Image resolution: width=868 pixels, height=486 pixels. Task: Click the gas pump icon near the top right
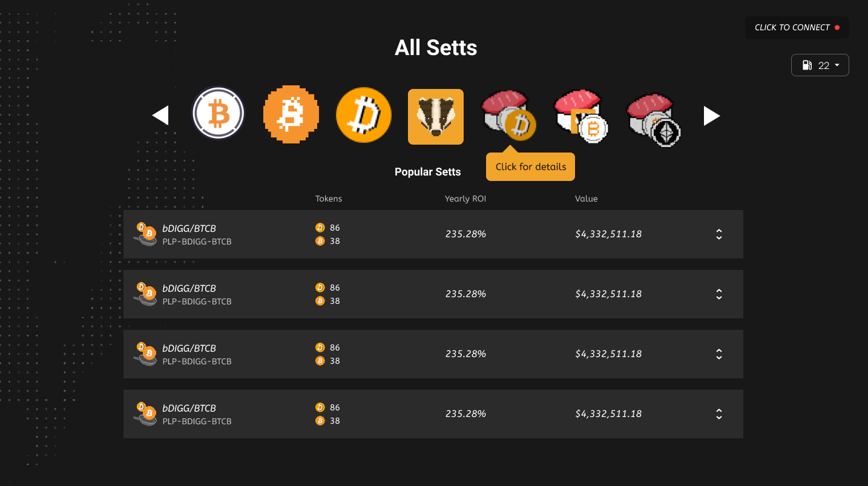coord(807,65)
